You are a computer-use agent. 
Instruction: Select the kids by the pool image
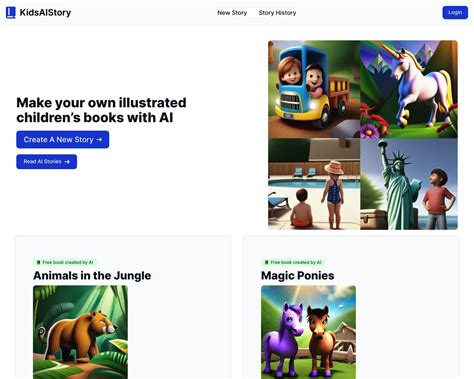314,184
